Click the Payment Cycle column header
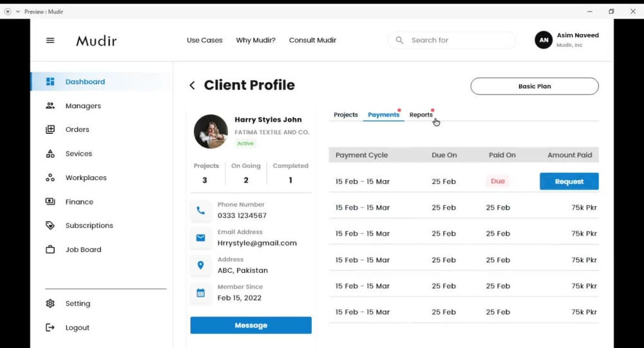This screenshot has width=644, height=348. (x=361, y=155)
